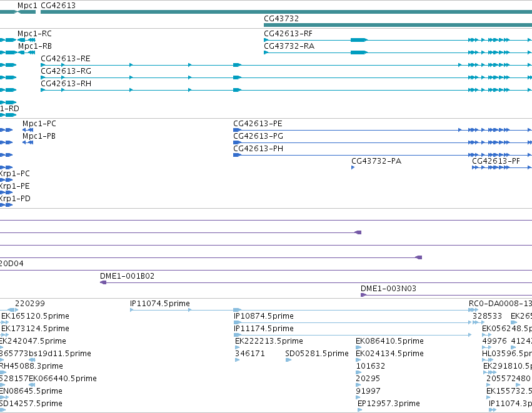
Task: Select clone DME1-001B02
Action: 128,276
